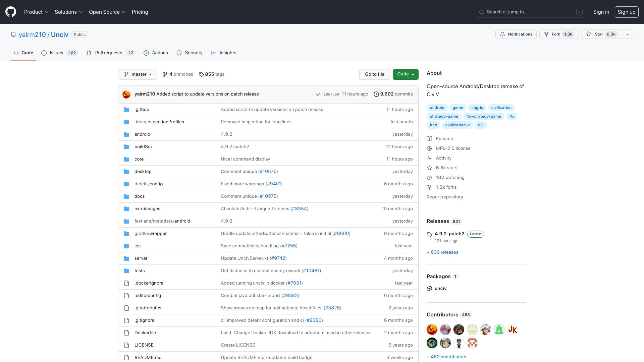
Task: Select the libgdx topic tag
Action: 477,108
